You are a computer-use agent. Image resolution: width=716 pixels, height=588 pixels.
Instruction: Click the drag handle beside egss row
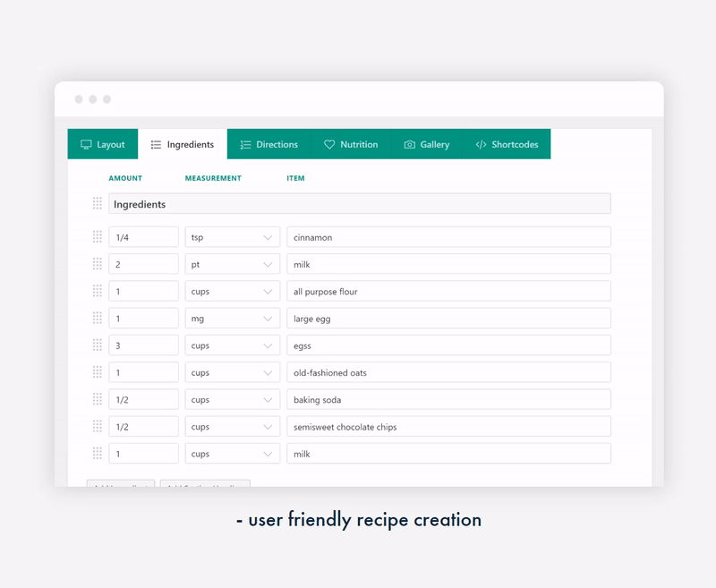tap(98, 345)
